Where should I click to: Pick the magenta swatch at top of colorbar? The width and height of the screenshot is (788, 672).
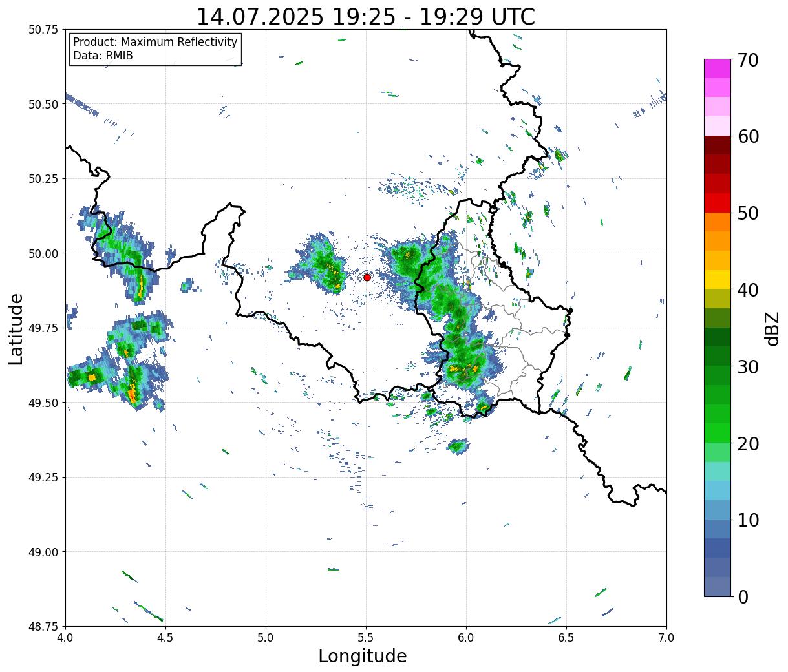(x=718, y=68)
